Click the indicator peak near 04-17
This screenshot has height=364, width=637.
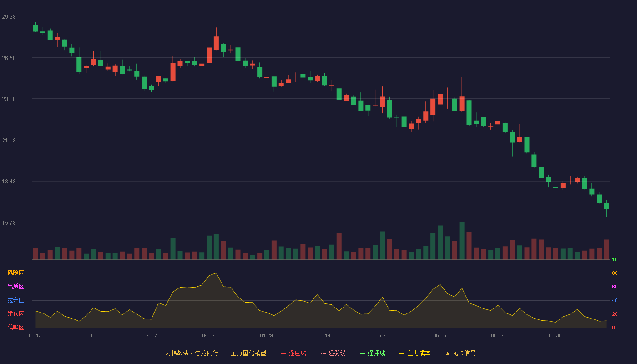point(216,273)
